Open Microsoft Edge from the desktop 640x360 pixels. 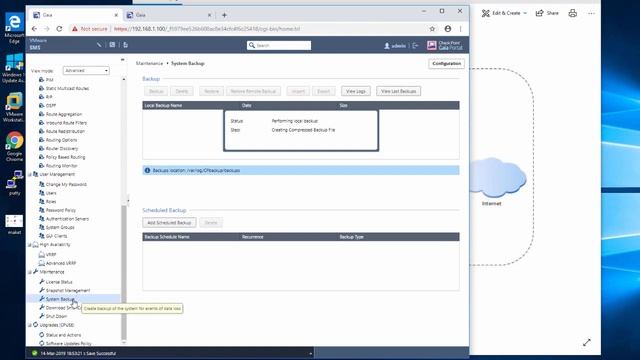click(14, 28)
